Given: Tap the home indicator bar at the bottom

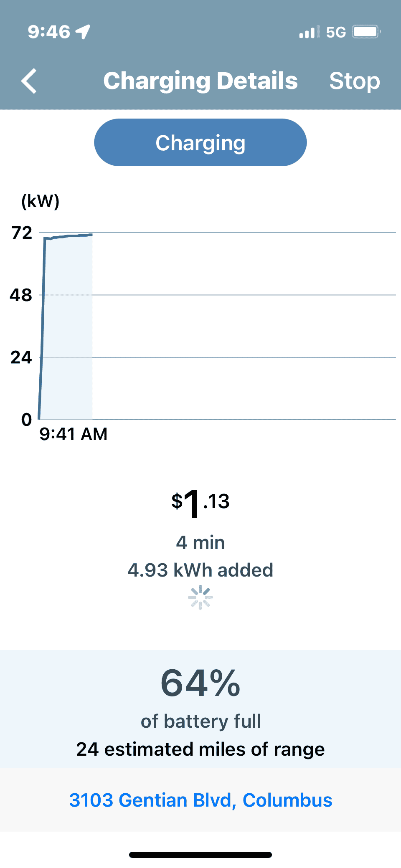Looking at the screenshot, I should click(x=200, y=855).
